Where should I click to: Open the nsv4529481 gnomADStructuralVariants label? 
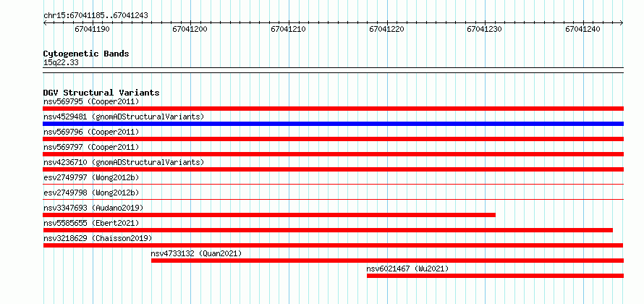124,117
